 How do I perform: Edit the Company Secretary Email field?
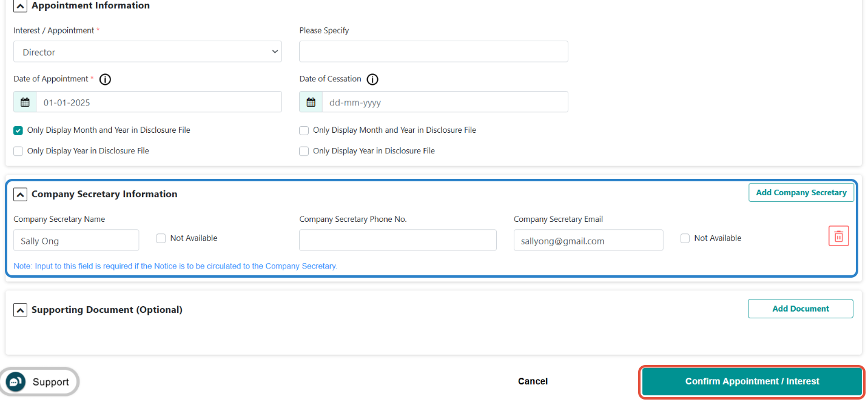pos(588,240)
